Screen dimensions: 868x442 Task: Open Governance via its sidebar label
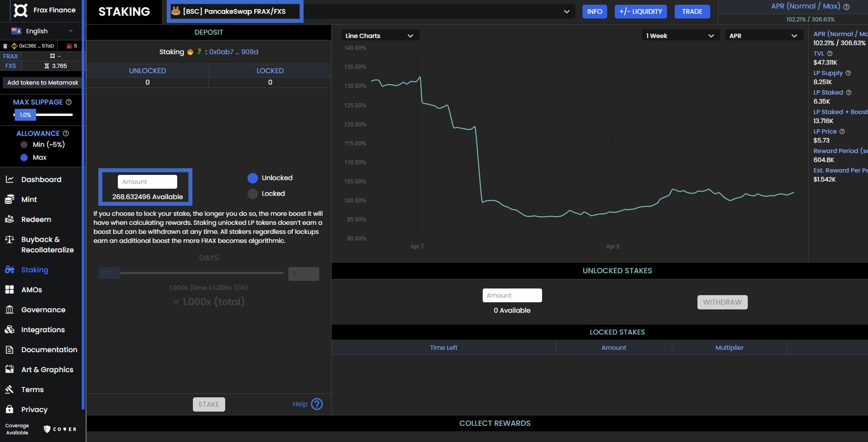(43, 309)
